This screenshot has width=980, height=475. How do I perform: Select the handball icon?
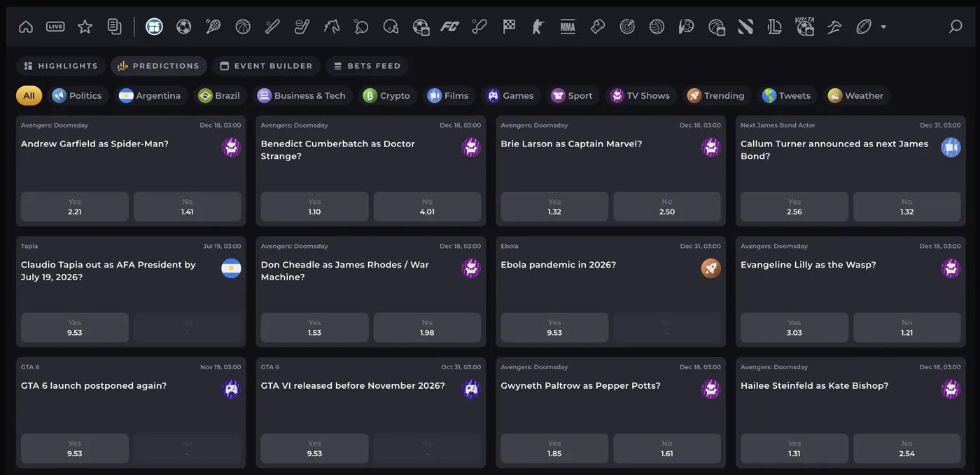point(686,27)
